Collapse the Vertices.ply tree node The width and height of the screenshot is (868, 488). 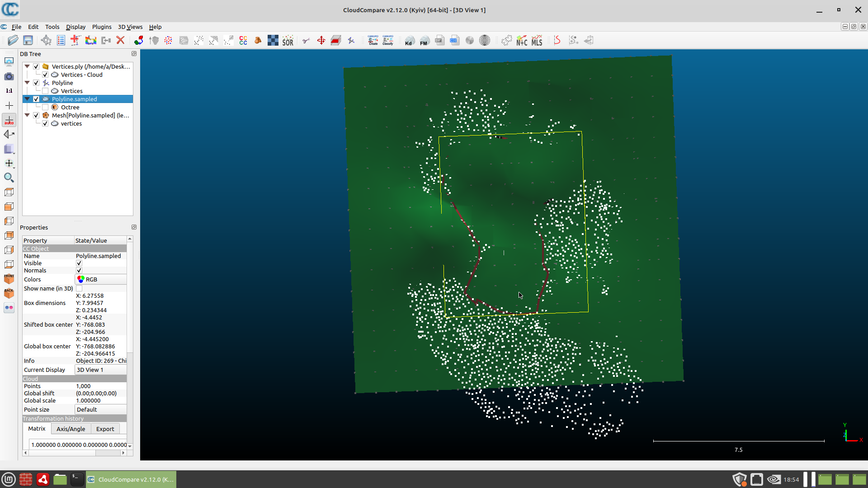(27, 66)
